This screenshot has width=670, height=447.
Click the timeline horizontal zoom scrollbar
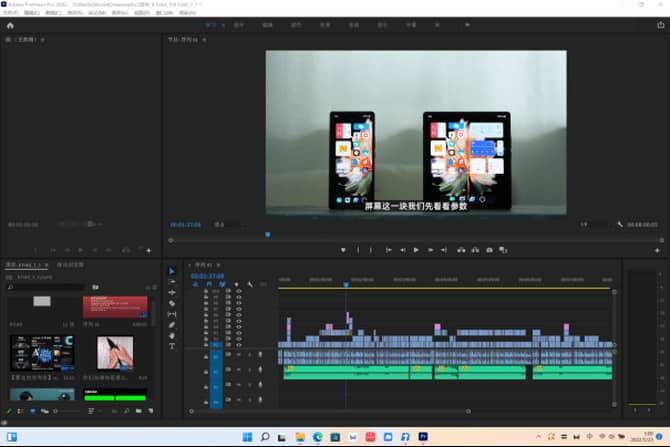330,411
